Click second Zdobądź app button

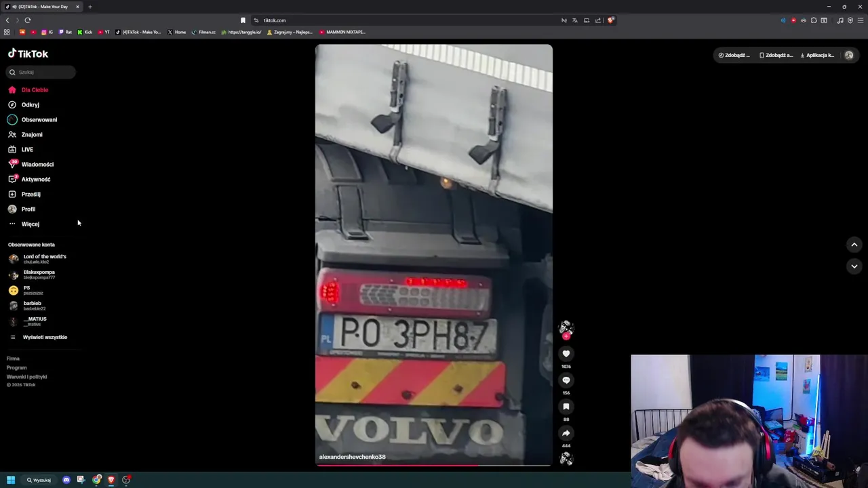click(x=776, y=55)
